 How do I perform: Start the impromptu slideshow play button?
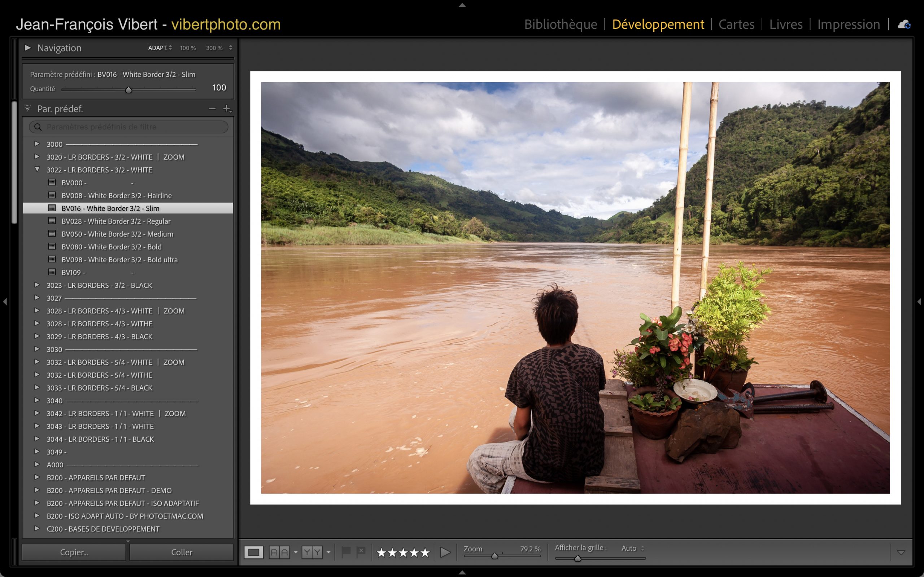tap(445, 552)
